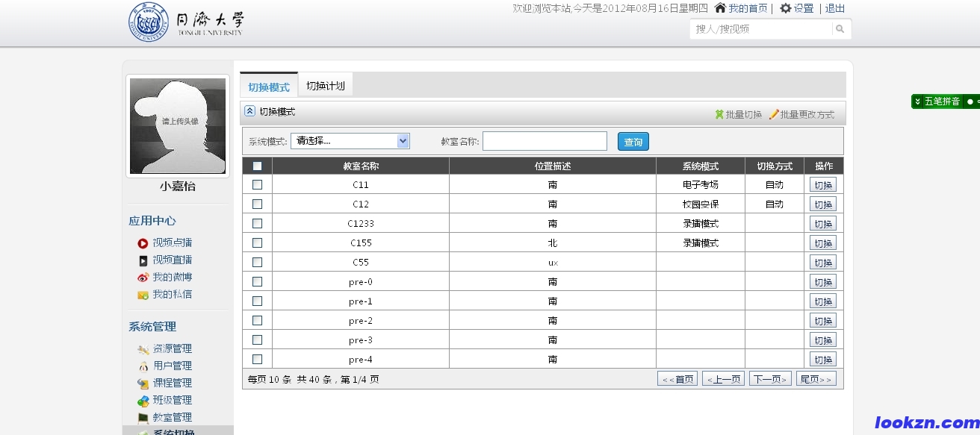980x435 pixels.
Task: Open settings gear icon in header
Action: pyautogui.click(x=785, y=8)
